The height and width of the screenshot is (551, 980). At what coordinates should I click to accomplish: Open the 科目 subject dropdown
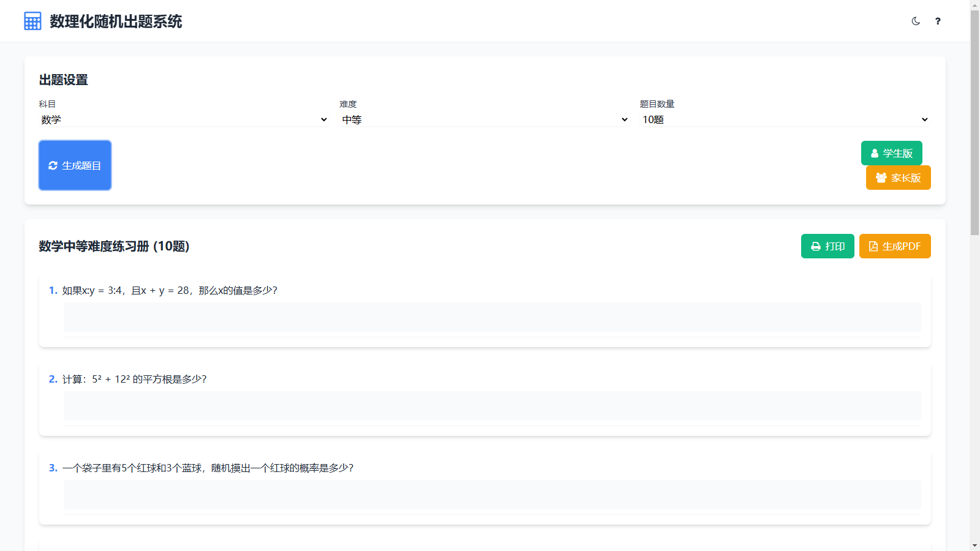[x=184, y=119]
